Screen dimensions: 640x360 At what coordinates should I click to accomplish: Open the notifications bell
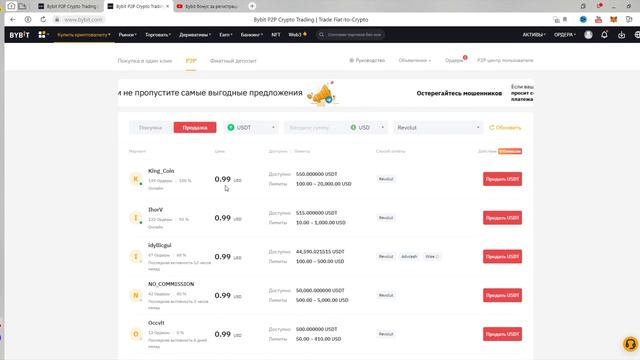click(x=604, y=35)
